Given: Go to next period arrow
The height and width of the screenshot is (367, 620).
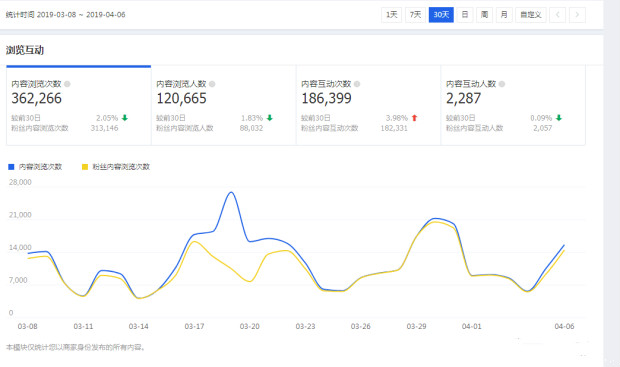Looking at the screenshot, I should coord(577,15).
